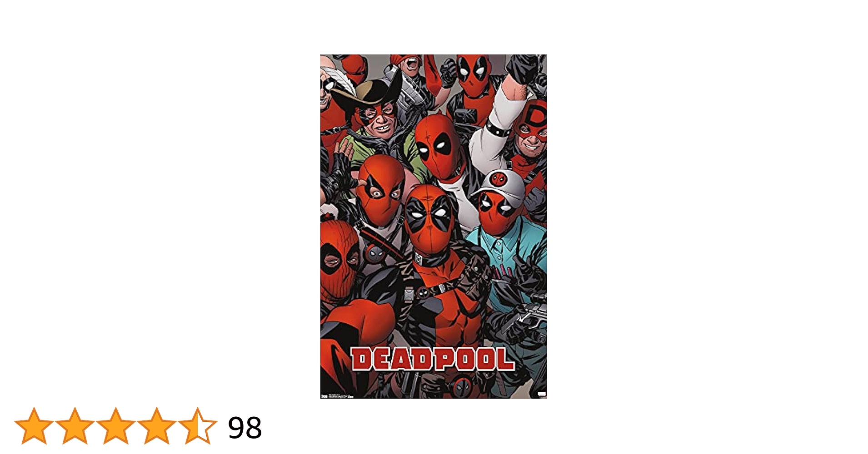Click the third rating star
The width and height of the screenshot is (868, 454).
[116, 426]
